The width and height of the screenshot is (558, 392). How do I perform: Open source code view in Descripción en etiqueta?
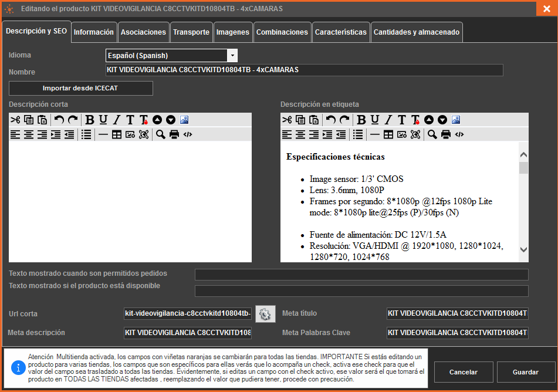[x=459, y=134]
